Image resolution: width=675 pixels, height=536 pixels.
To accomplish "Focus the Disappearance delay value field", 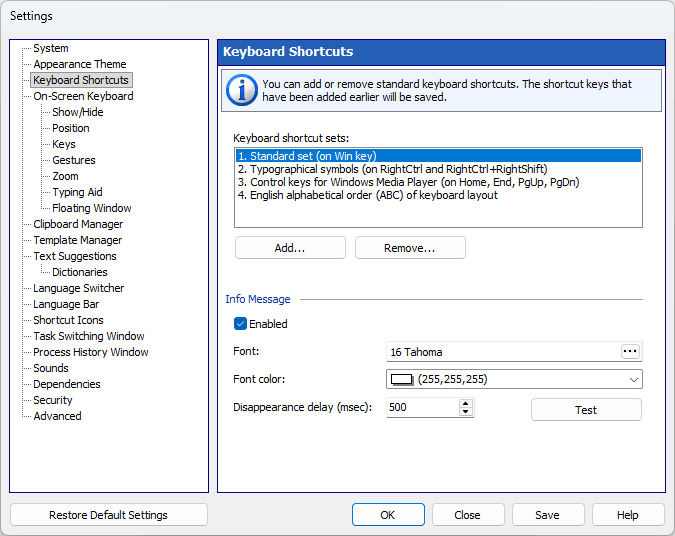I will pos(423,407).
